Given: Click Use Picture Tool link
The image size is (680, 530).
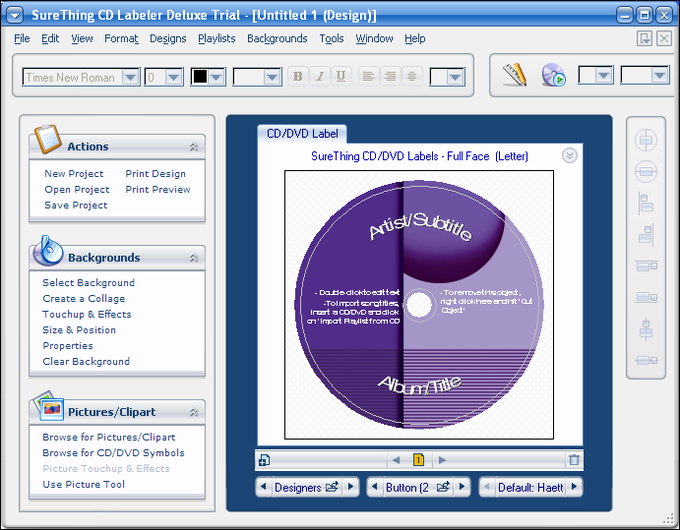Looking at the screenshot, I should point(84,484).
